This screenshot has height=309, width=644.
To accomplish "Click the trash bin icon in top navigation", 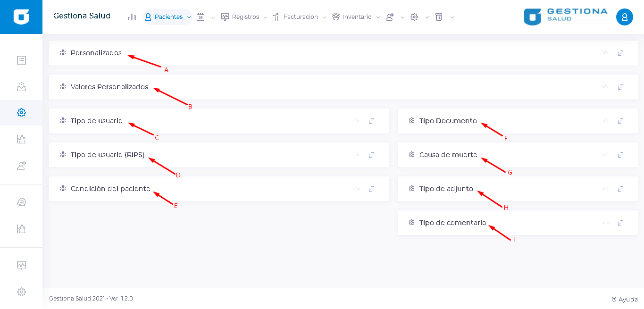I will tap(439, 17).
